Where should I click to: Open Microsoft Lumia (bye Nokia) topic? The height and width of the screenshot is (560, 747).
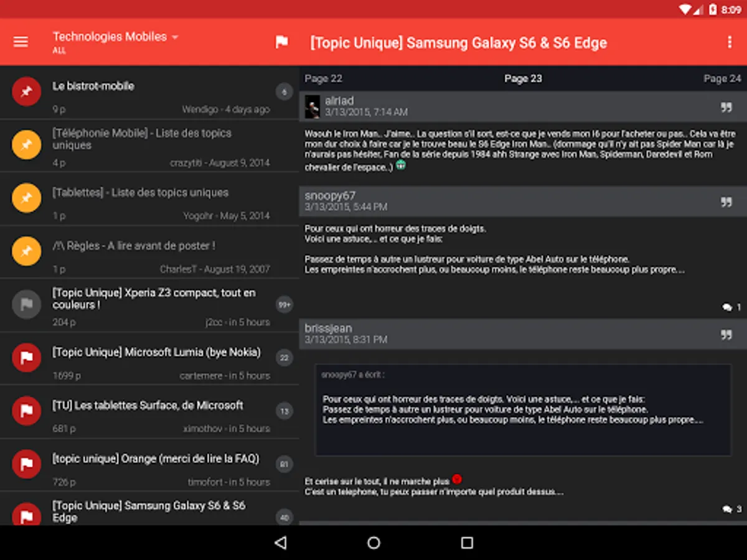[x=149, y=358]
